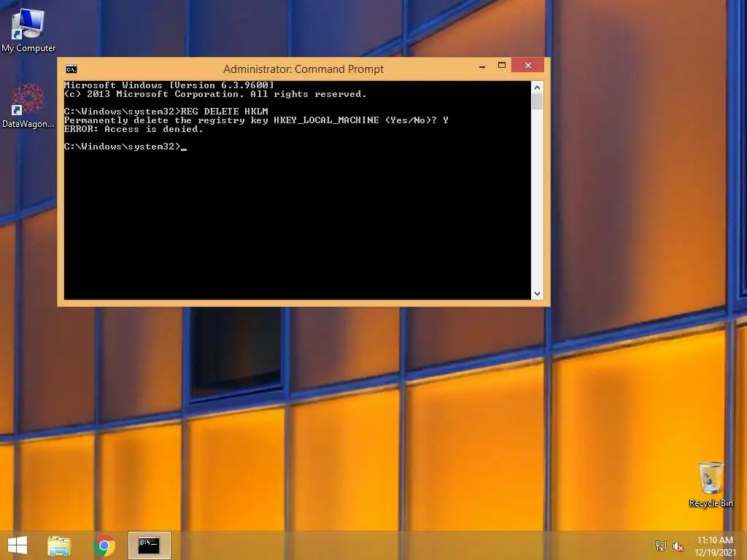
Task: Select the Recycle Bin icon
Action: point(711,484)
